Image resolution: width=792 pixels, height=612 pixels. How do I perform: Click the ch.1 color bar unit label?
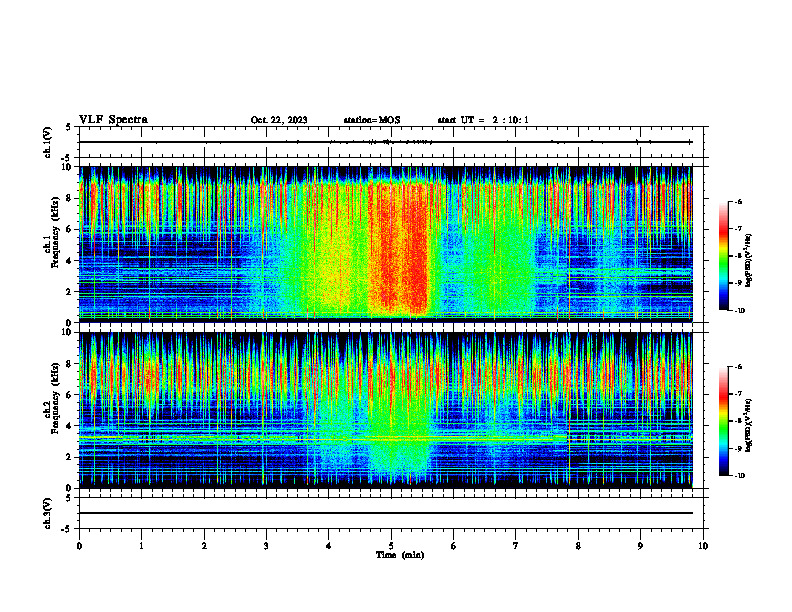tap(750, 260)
